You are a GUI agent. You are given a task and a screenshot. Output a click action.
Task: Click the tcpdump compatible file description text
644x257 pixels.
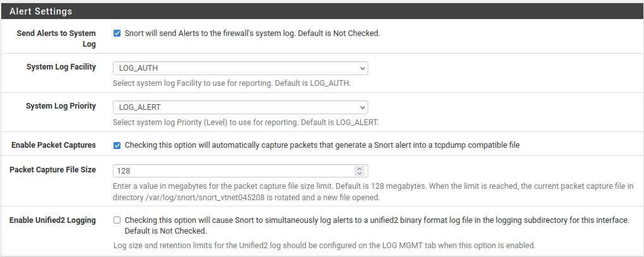(x=322, y=145)
